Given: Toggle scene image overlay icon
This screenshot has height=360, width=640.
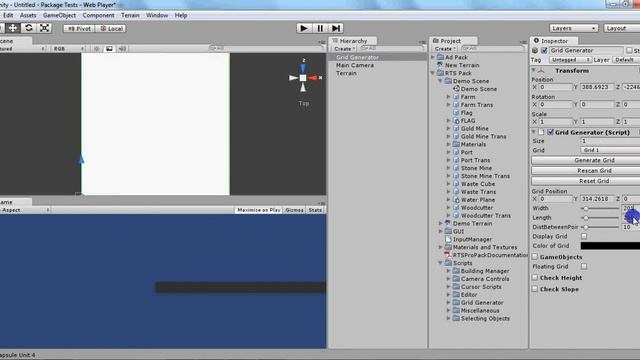Looking at the screenshot, I should click(109, 49).
